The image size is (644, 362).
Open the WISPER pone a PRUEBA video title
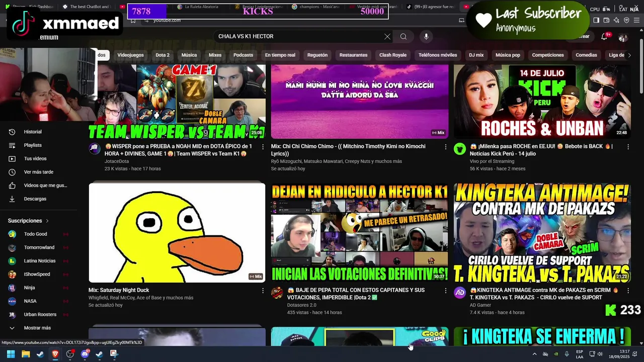coord(178,150)
